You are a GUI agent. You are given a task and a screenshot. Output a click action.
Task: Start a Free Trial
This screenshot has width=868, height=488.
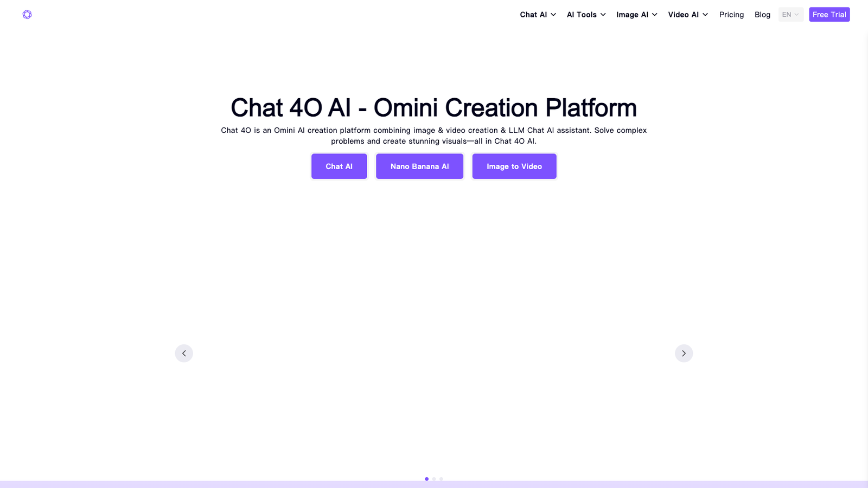[829, 15]
